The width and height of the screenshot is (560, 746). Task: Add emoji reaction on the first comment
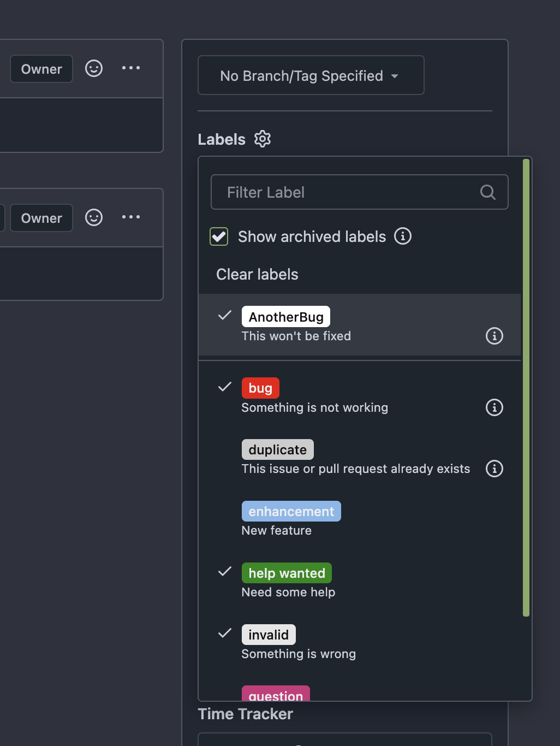point(94,68)
